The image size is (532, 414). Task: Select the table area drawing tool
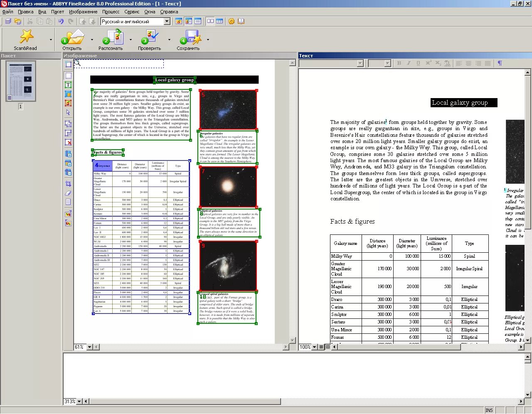pos(68,94)
